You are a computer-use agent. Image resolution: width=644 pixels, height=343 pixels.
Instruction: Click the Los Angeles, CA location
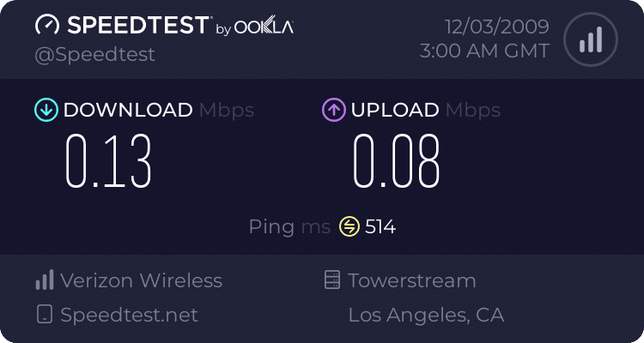pos(426,315)
